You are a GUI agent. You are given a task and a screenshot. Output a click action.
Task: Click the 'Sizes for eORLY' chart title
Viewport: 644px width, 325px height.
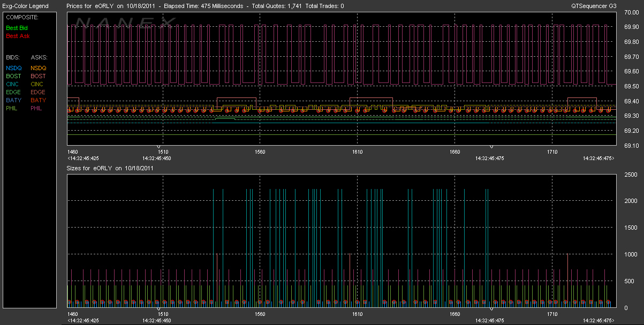tap(110, 168)
